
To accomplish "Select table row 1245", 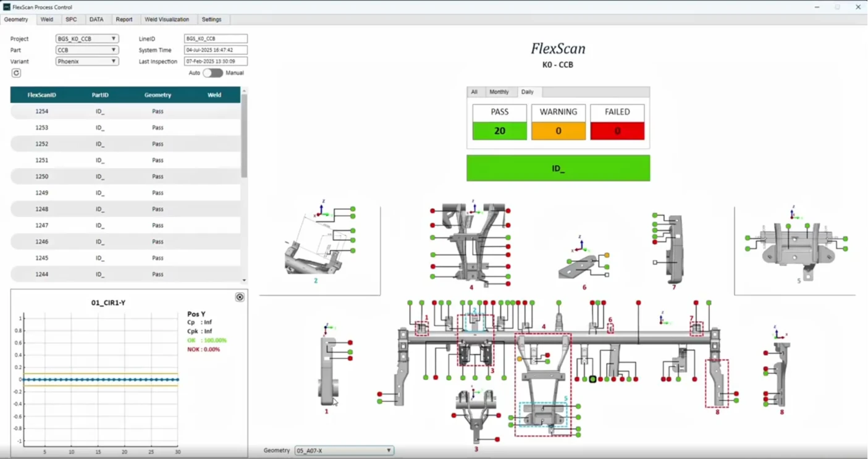I will click(x=125, y=258).
